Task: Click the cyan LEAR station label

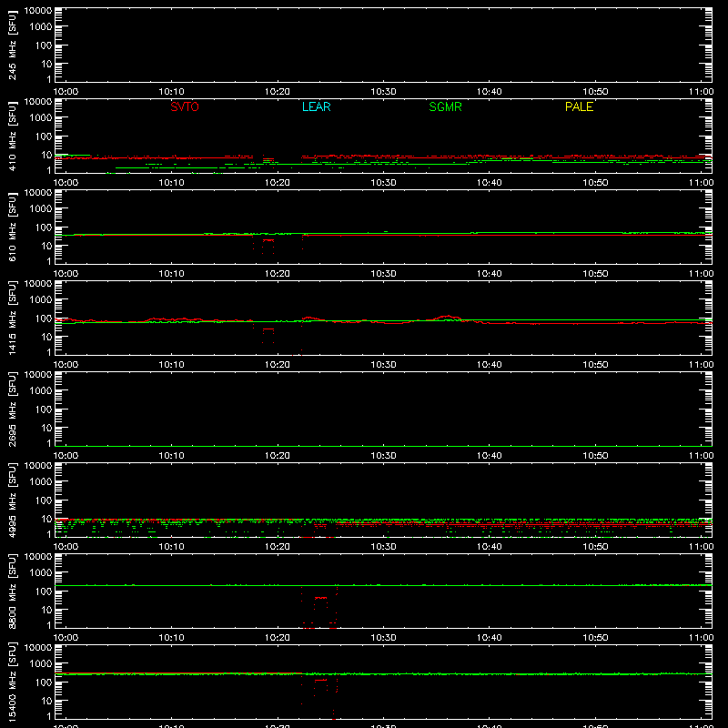Action: [316, 106]
